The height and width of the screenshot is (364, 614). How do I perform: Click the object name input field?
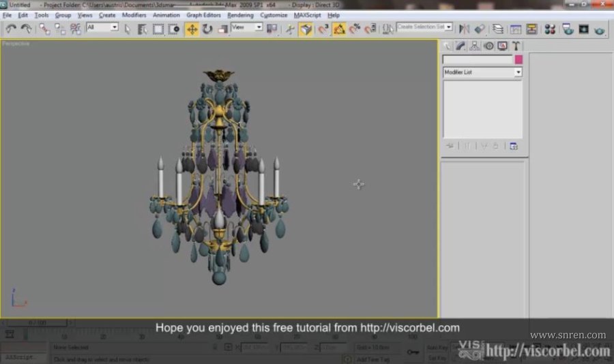(x=478, y=59)
